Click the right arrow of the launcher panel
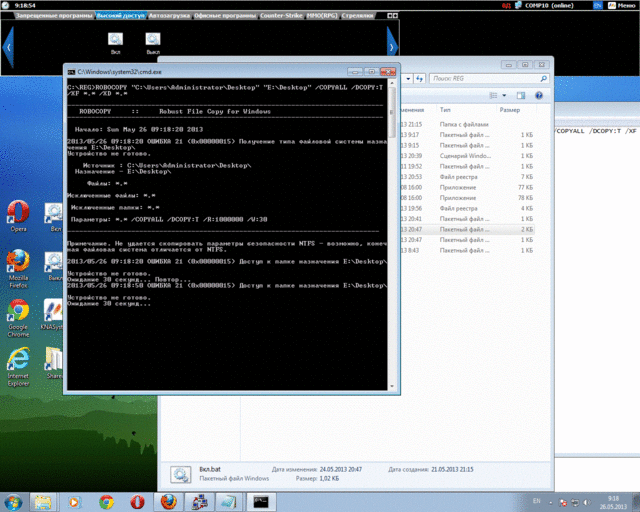 click(x=392, y=47)
